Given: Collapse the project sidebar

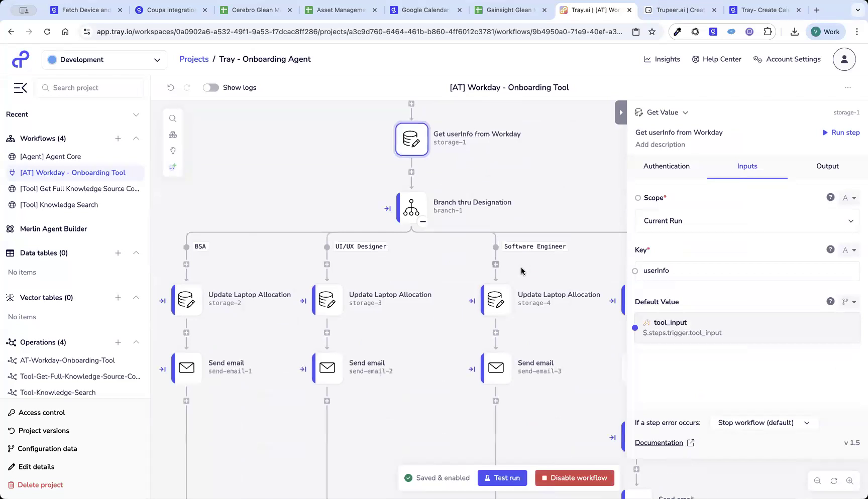Looking at the screenshot, I should 20,87.
